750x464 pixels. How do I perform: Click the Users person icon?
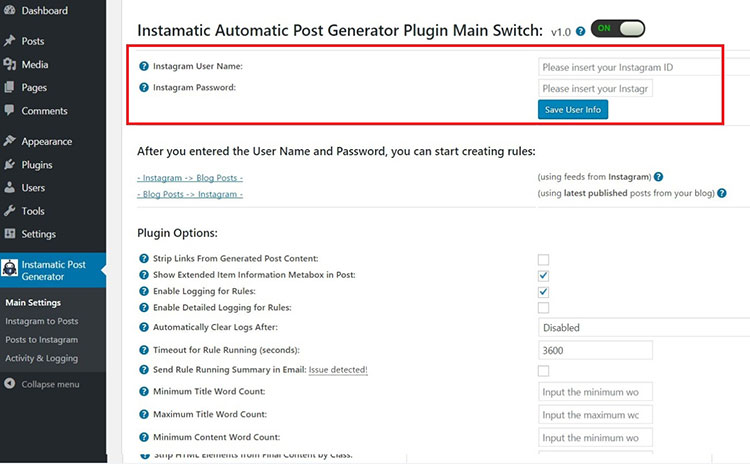[10, 187]
